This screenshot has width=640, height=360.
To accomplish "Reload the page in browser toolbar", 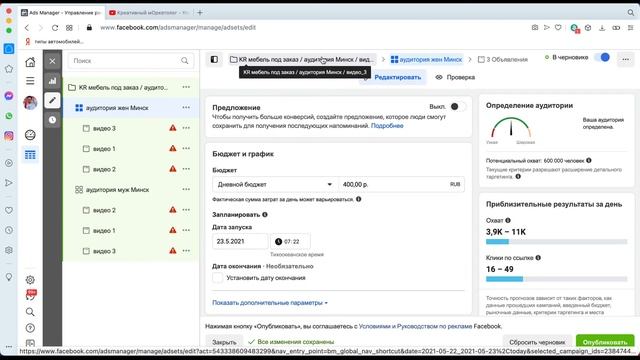I will click(x=55, y=28).
